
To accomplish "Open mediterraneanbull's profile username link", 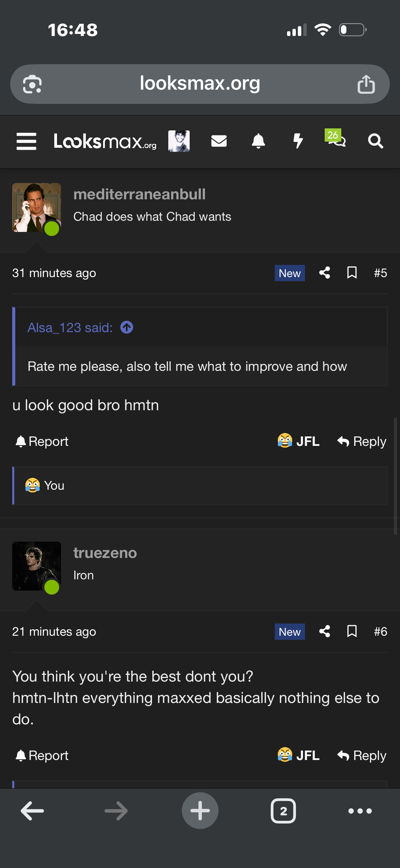I will (139, 194).
